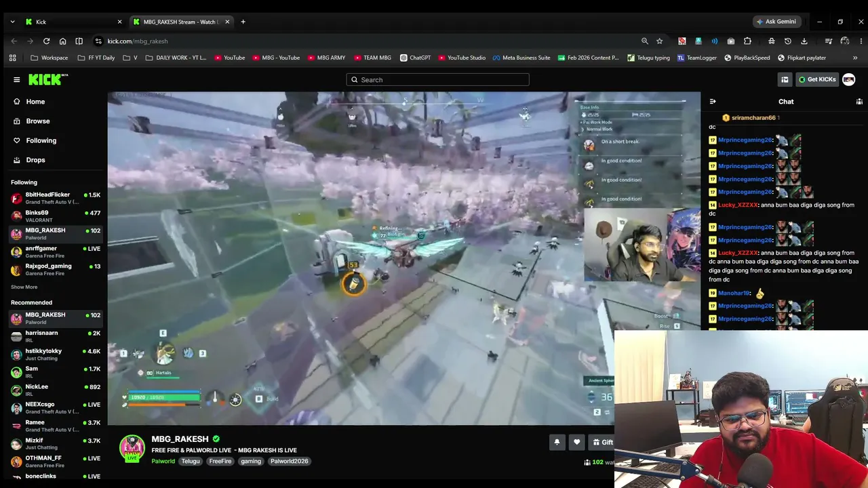Open Rajxgod_gaming channel in Following list
The height and width of the screenshot is (488, 868).
tap(56, 269)
